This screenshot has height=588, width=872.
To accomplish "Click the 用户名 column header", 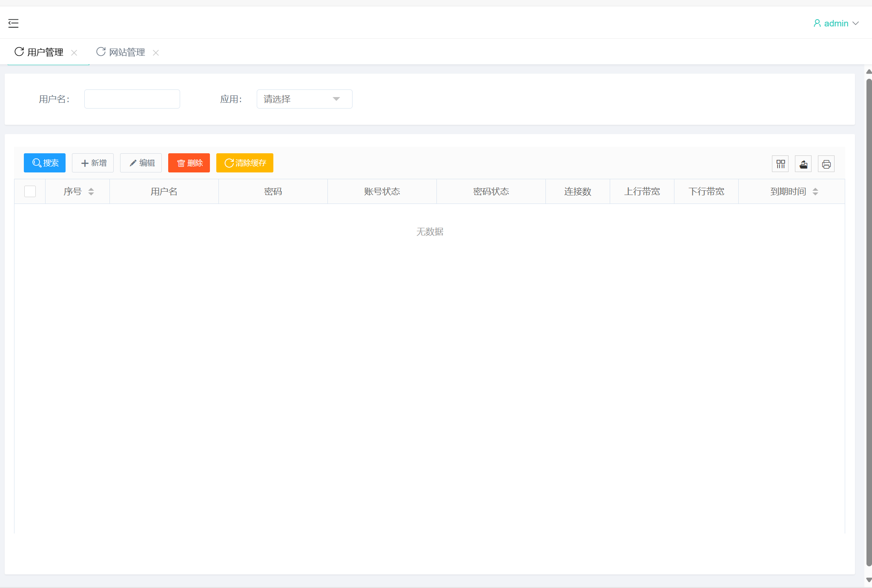I will (164, 192).
